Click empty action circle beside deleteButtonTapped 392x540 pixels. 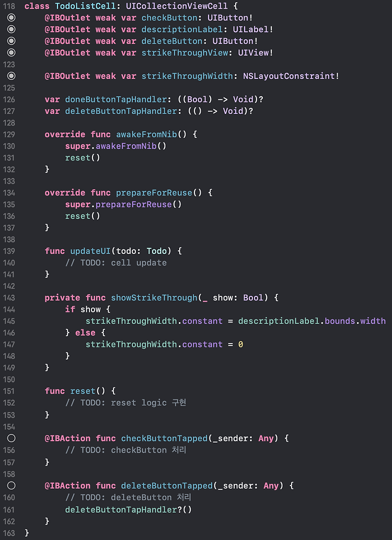11,486
